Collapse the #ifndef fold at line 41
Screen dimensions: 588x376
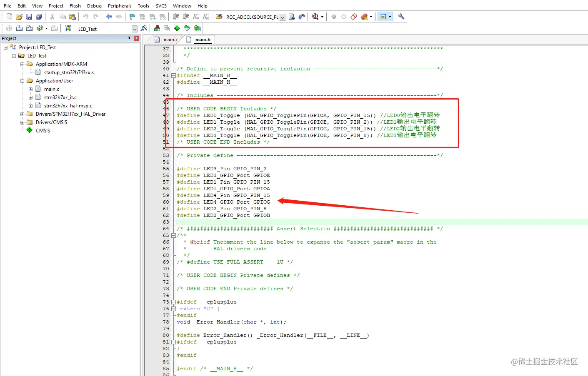point(173,76)
